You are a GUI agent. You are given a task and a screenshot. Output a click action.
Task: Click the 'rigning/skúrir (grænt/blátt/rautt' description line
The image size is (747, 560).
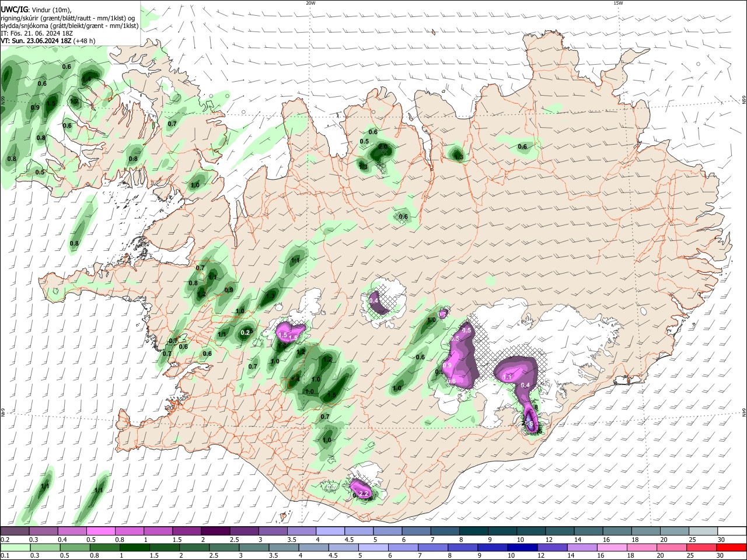pos(68,18)
